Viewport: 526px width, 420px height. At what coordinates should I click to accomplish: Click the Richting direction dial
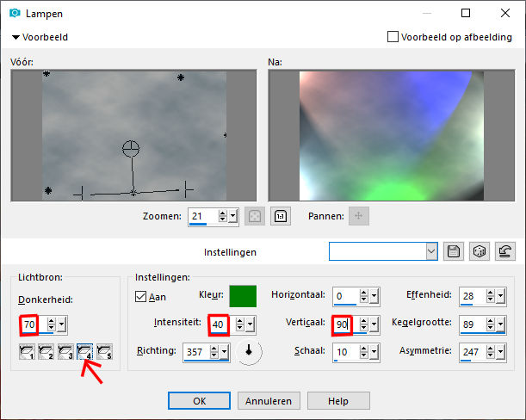249,351
